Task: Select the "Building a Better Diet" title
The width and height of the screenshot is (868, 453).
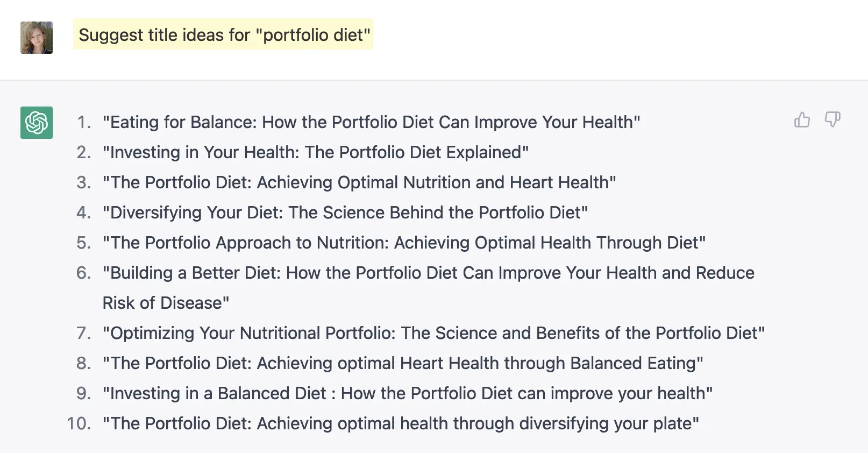Action: coord(428,273)
